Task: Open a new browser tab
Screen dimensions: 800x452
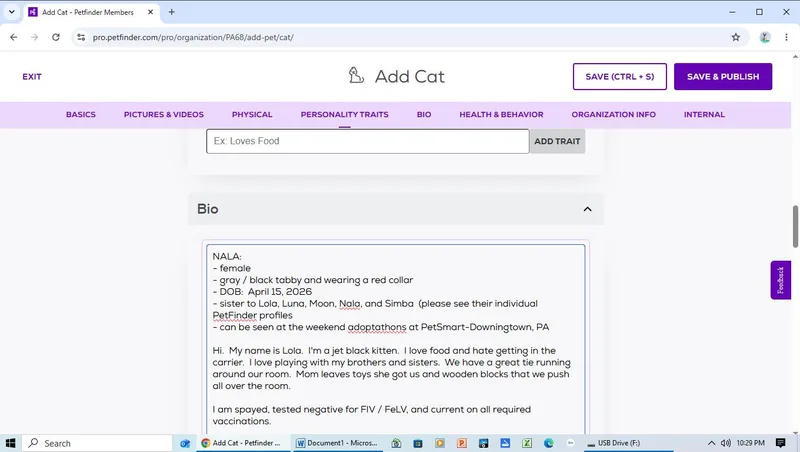Action: (x=171, y=12)
